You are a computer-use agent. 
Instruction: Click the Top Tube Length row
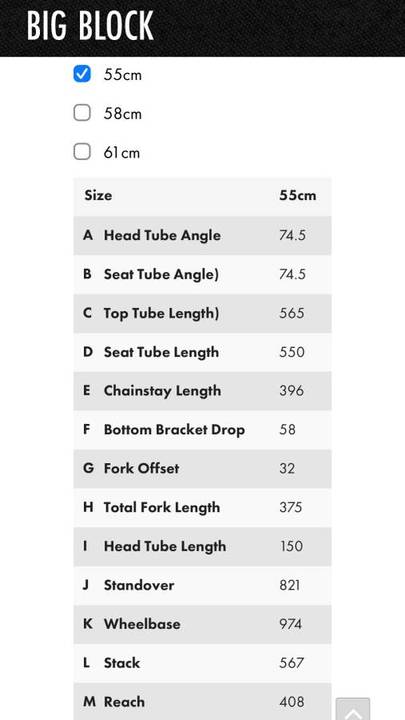coord(202,313)
